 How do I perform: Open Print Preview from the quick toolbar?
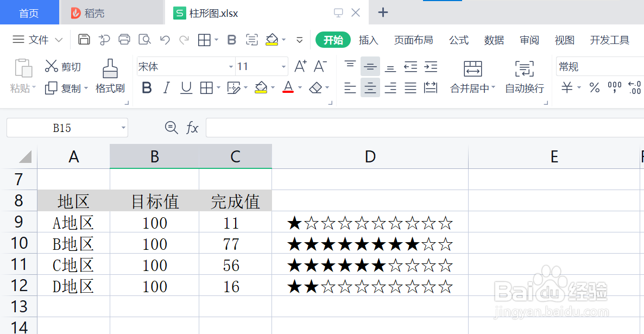[x=146, y=39]
